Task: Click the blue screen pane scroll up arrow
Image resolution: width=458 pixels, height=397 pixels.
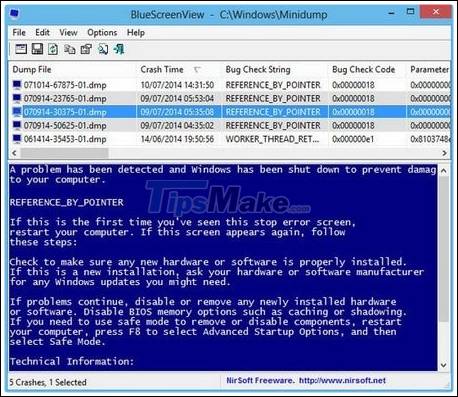Action: [444, 171]
